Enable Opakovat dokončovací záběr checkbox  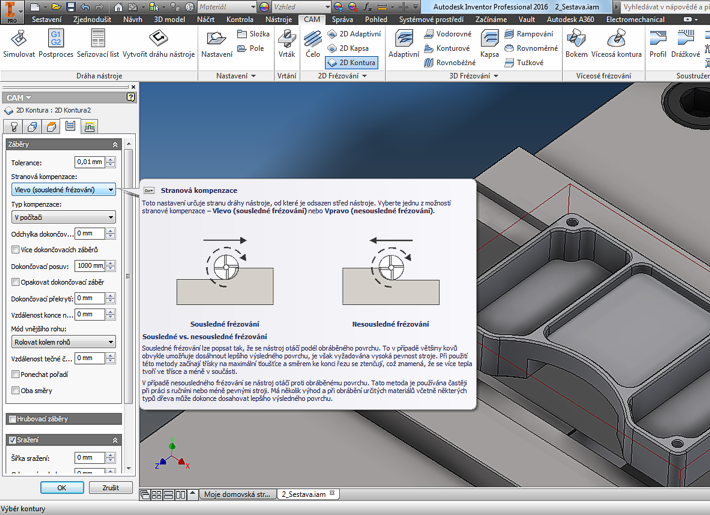click(x=15, y=282)
